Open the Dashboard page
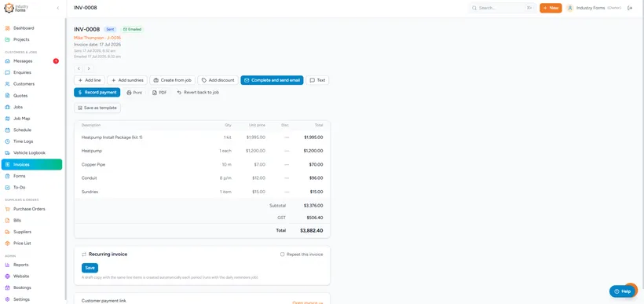The height and width of the screenshot is (304, 644). pos(24,28)
